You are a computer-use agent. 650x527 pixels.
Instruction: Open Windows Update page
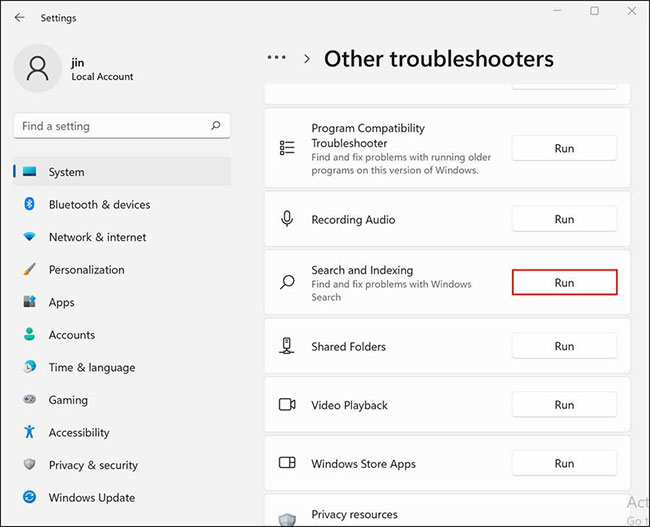[122, 498]
